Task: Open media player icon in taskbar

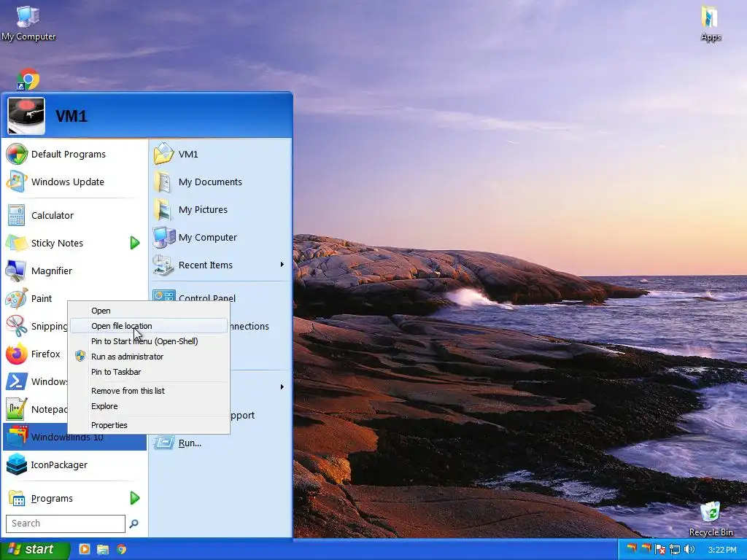Action: [85, 550]
